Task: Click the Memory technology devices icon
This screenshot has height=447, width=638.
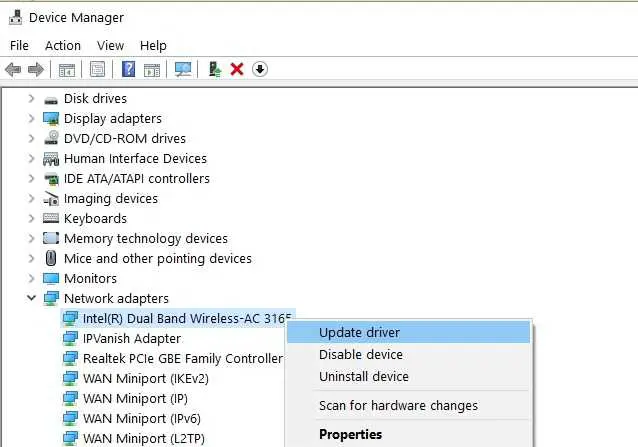Action: (51, 238)
